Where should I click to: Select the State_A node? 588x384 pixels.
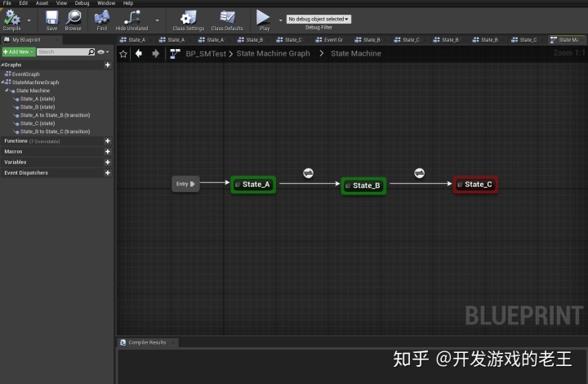tap(253, 185)
